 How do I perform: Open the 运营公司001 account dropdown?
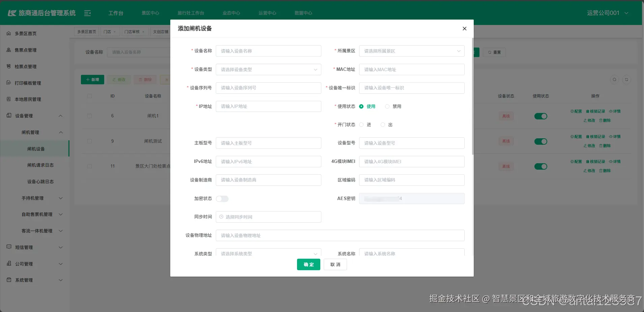pos(607,13)
